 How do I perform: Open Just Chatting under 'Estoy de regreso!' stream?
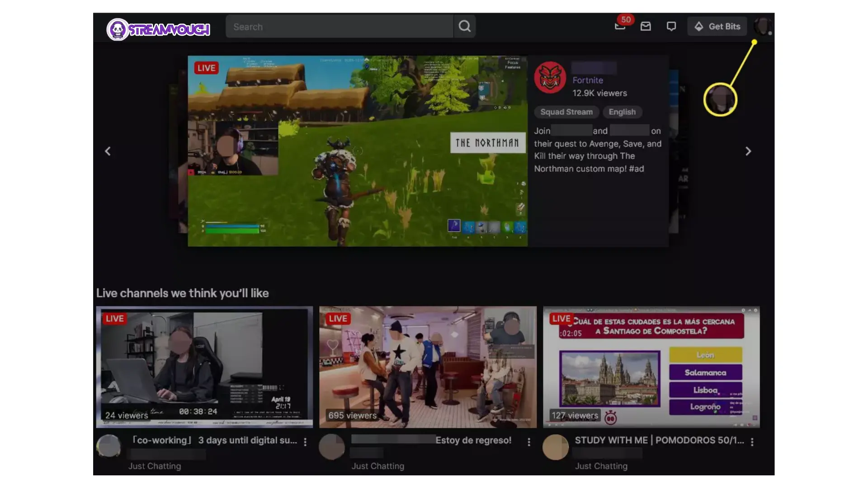point(378,466)
